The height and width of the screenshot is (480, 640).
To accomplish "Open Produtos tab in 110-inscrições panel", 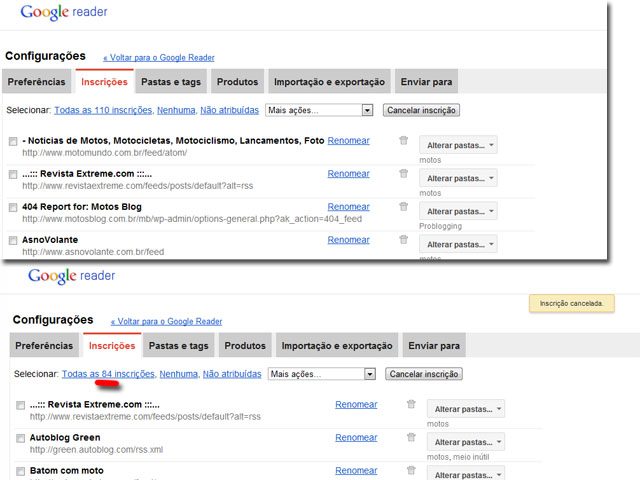I will coord(238,82).
